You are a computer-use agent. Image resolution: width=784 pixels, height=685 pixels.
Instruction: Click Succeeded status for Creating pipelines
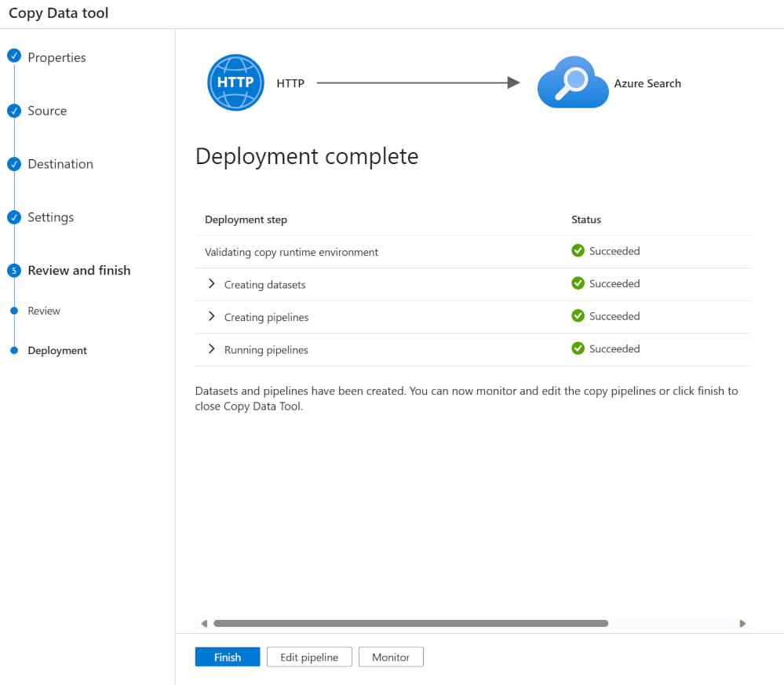[614, 316]
